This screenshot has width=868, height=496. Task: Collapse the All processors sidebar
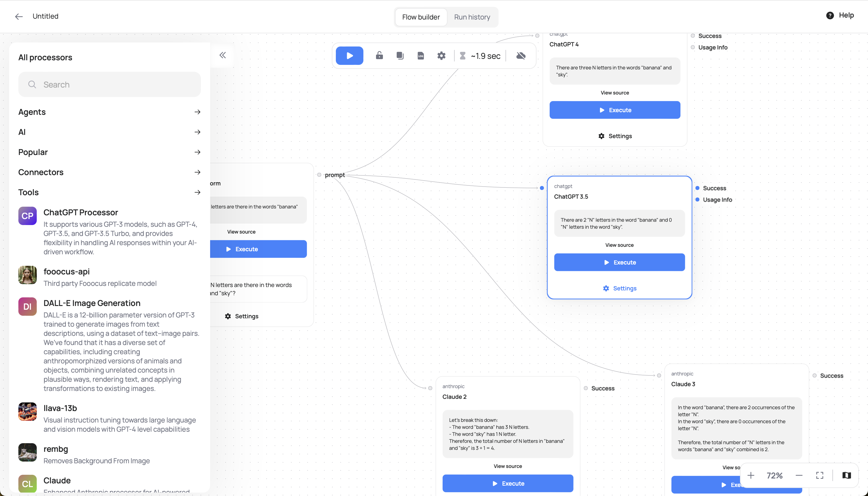(x=222, y=55)
